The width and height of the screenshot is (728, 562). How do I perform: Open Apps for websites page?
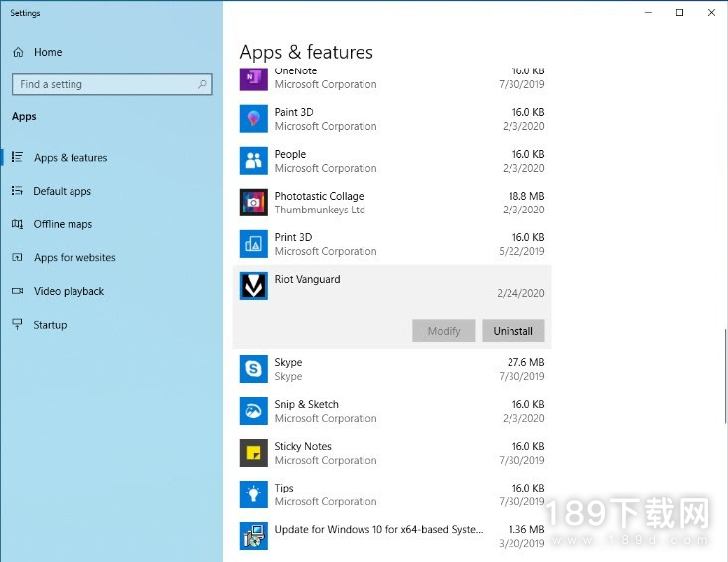(74, 258)
